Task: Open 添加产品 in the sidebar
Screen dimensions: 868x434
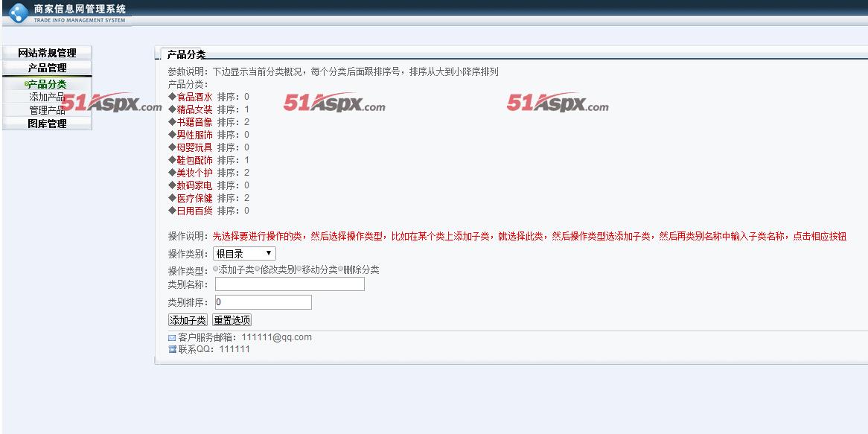Action: coord(47,98)
